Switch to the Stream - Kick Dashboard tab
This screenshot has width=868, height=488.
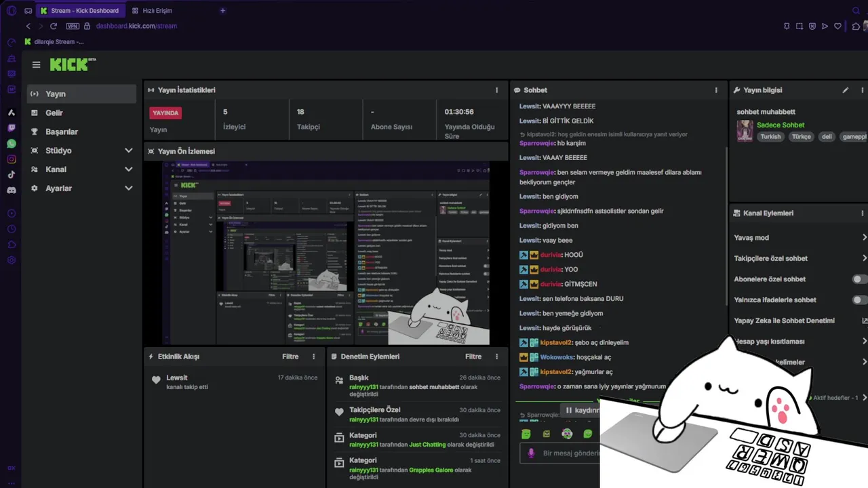(80, 11)
